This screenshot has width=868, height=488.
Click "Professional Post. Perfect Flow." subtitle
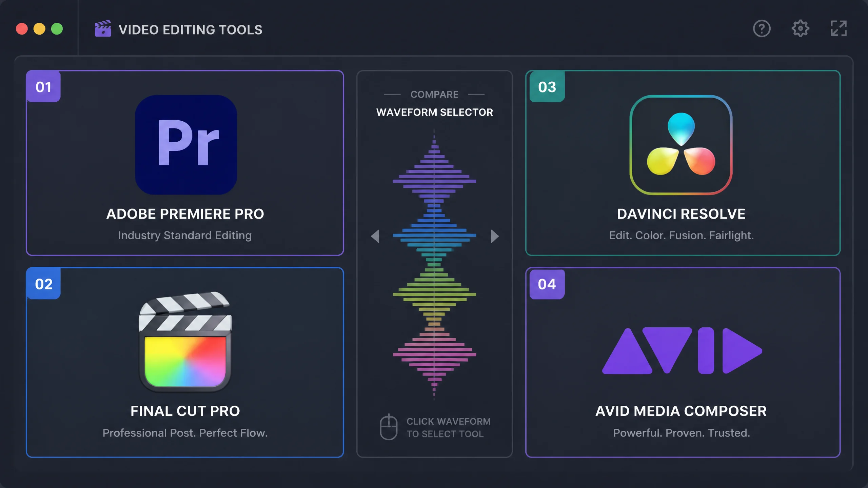tap(185, 433)
